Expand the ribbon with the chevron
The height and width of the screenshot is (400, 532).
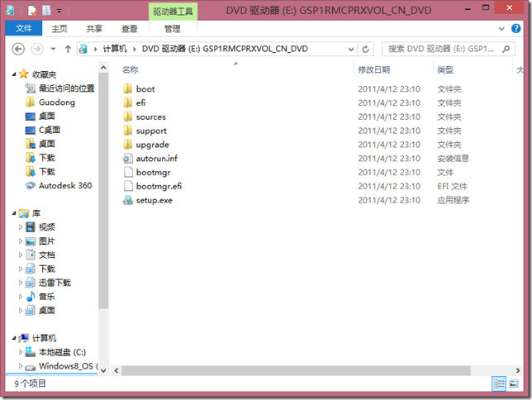pos(501,29)
